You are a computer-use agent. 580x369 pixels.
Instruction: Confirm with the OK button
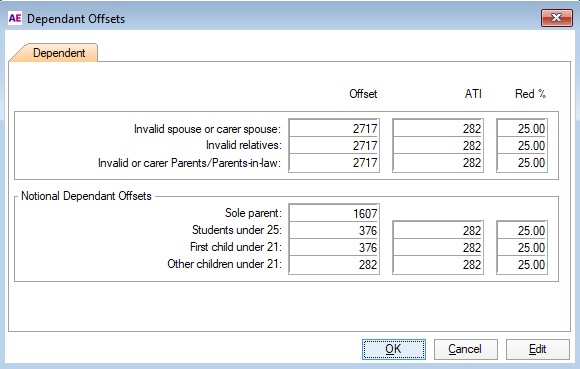click(x=394, y=349)
